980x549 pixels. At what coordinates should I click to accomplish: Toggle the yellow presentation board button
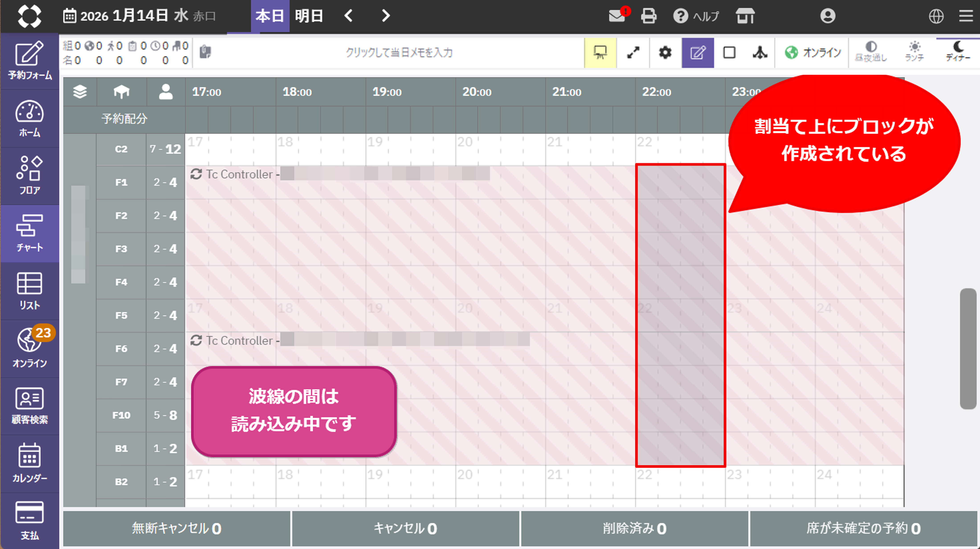[x=600, y=53]
